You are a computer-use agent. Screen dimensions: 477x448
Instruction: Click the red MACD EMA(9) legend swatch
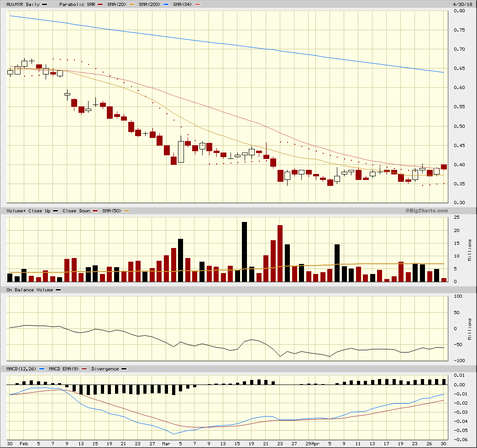(x=84, y=369)
